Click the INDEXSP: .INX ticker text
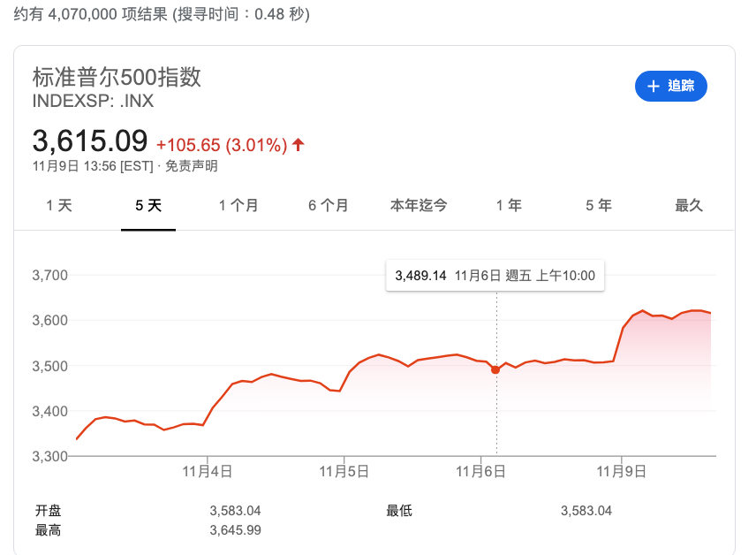This screenshot has width=756, height=555. coord(93,101)
